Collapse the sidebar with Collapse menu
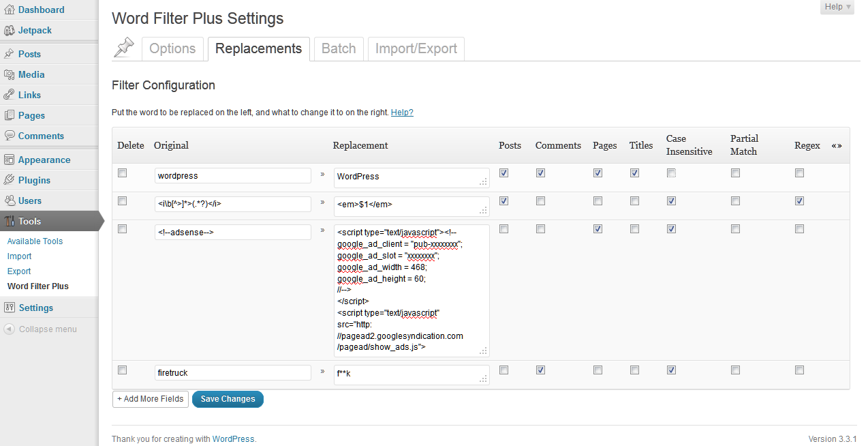The height and width of the screenshot is (446, 868). (x=40, y=329)
